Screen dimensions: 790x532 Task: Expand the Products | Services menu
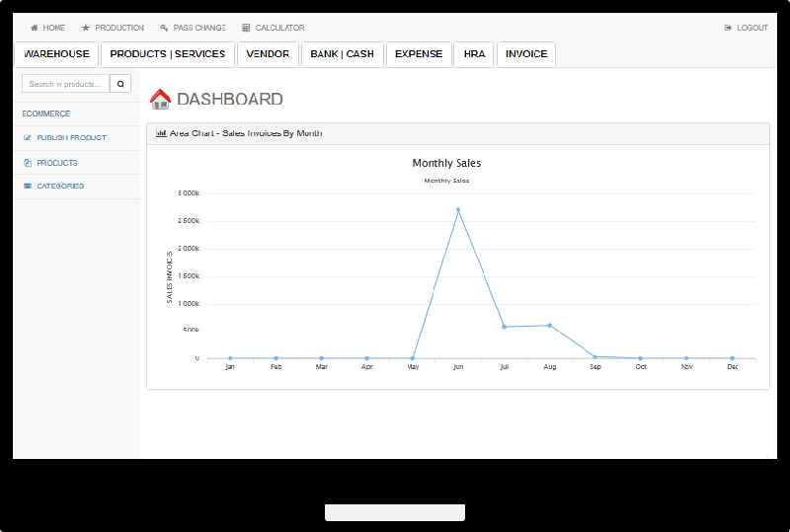click(168, 54)
